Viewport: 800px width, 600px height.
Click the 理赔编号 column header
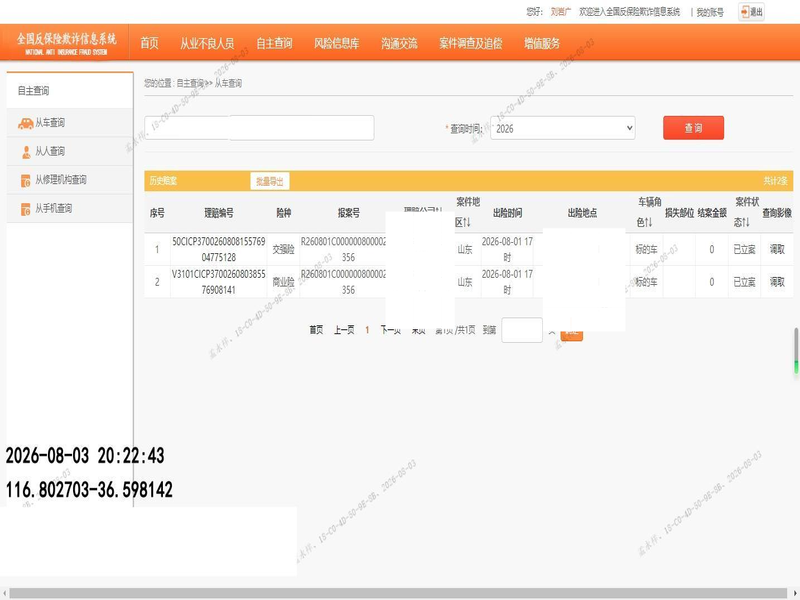tap(219, 213)
